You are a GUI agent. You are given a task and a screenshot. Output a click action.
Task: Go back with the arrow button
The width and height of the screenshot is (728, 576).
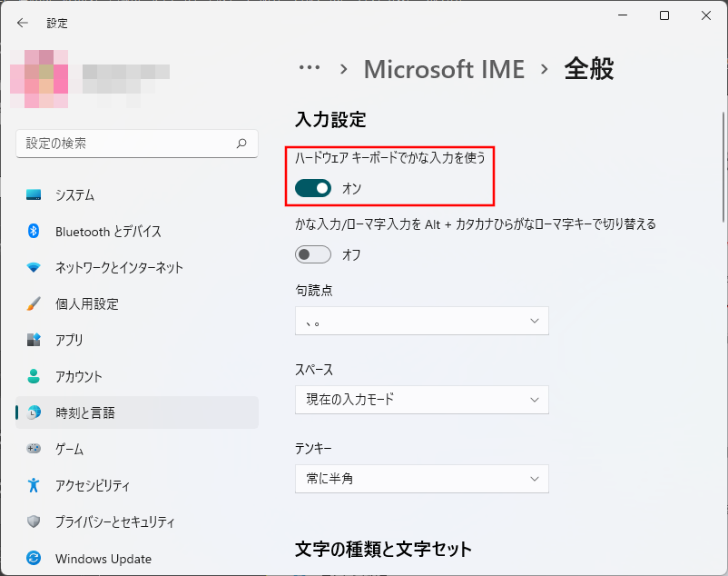tap(23, 23)
